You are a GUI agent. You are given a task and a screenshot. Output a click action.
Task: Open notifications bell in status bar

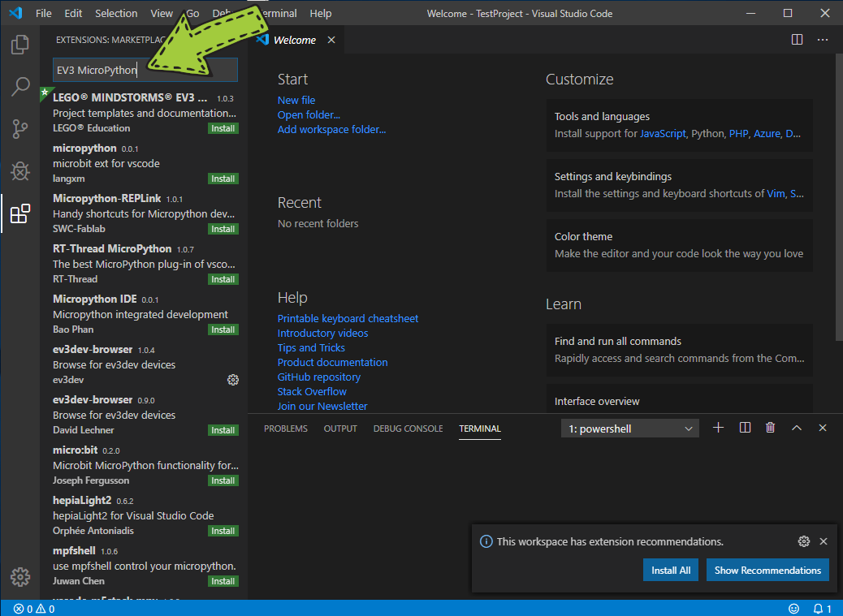click(822, 609)
